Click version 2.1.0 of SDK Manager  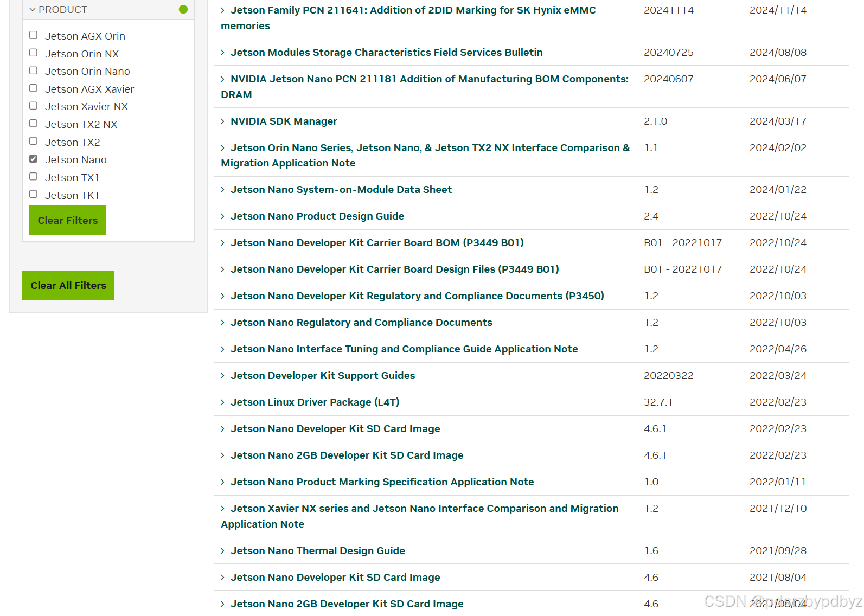pos(655,121)
